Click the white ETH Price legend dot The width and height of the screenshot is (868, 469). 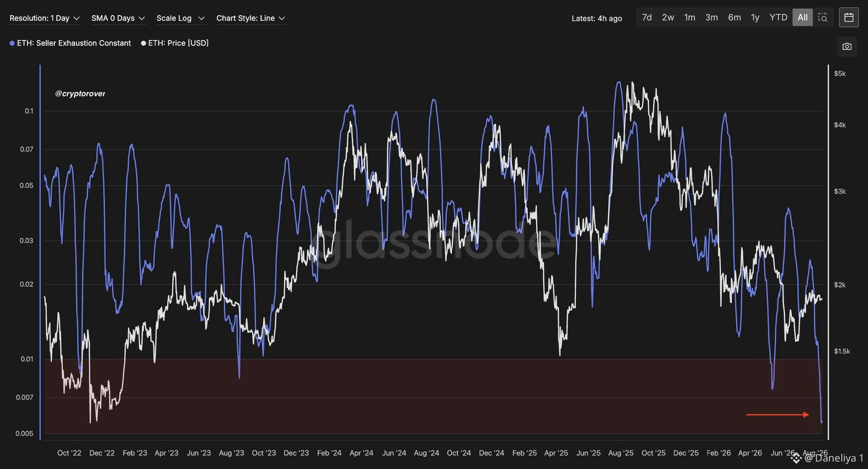[143, 43]
